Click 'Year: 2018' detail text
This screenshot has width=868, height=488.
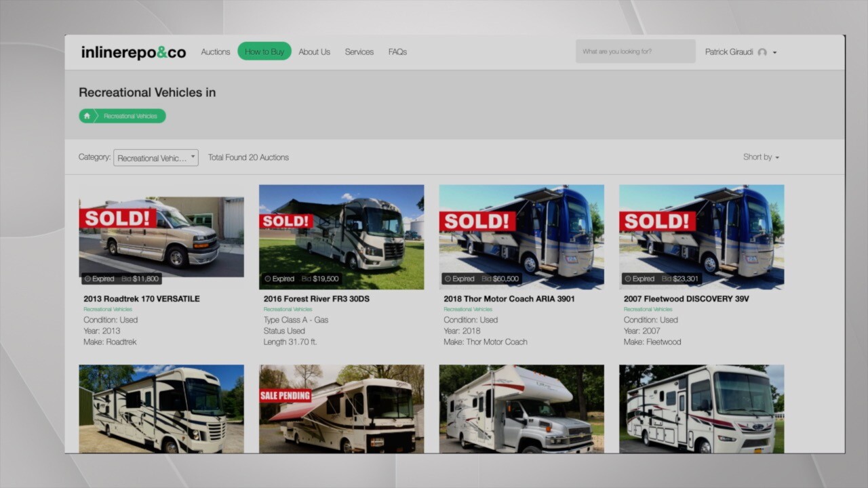pyautogui.click(x=462, y=331)
